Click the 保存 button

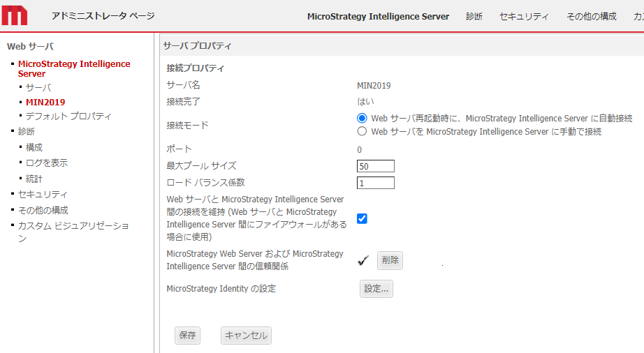click(187, 336)
